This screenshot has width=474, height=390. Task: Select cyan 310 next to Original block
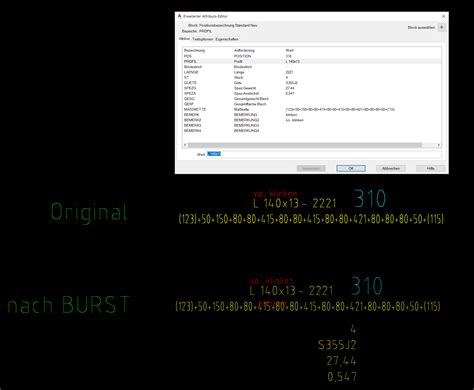click(x=369, y=199)
